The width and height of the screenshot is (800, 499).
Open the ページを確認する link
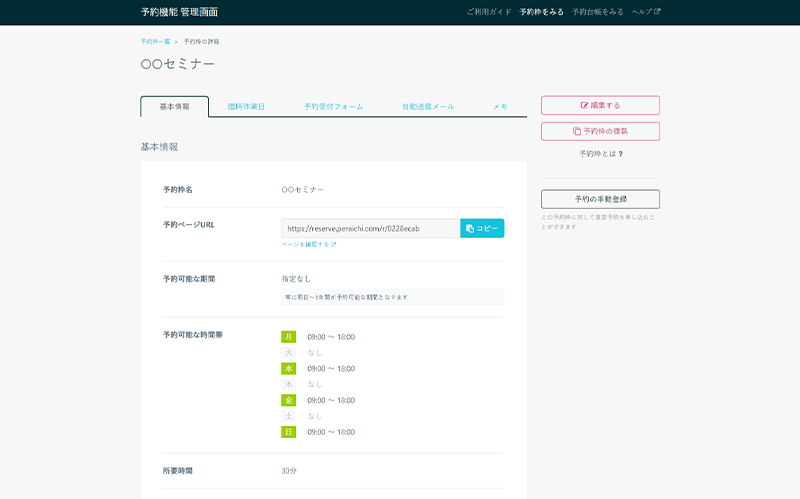pos(309,244)
